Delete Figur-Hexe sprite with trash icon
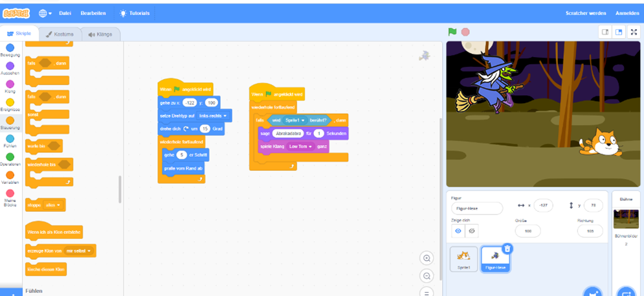The image size is (644, 296). pos(507,248)
